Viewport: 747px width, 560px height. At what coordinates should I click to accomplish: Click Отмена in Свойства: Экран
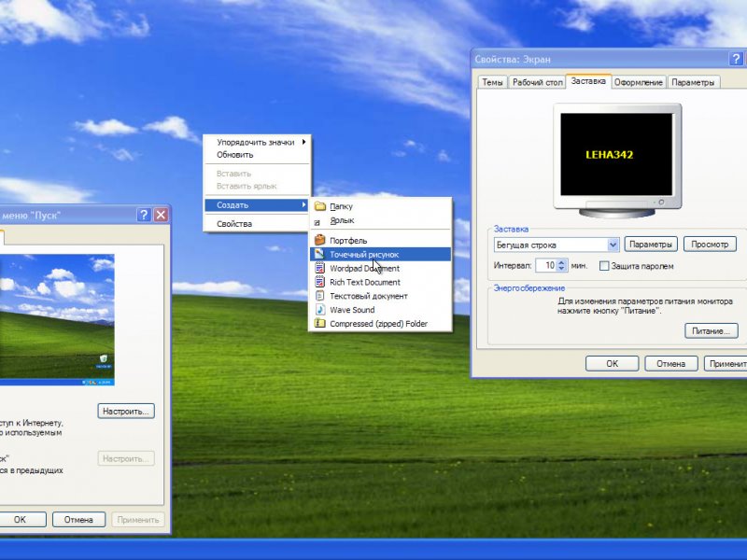[671, 363]
